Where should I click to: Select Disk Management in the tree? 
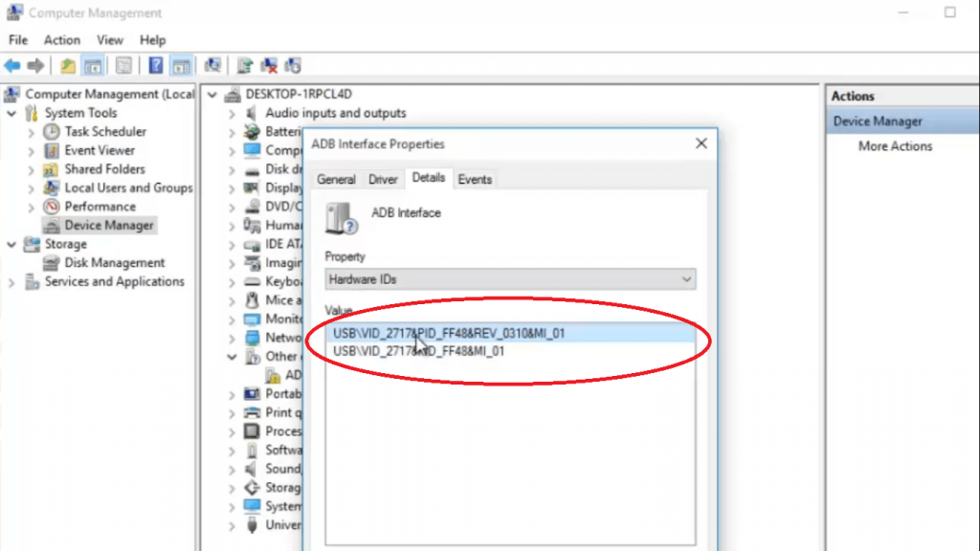click(x=115, y=263)
